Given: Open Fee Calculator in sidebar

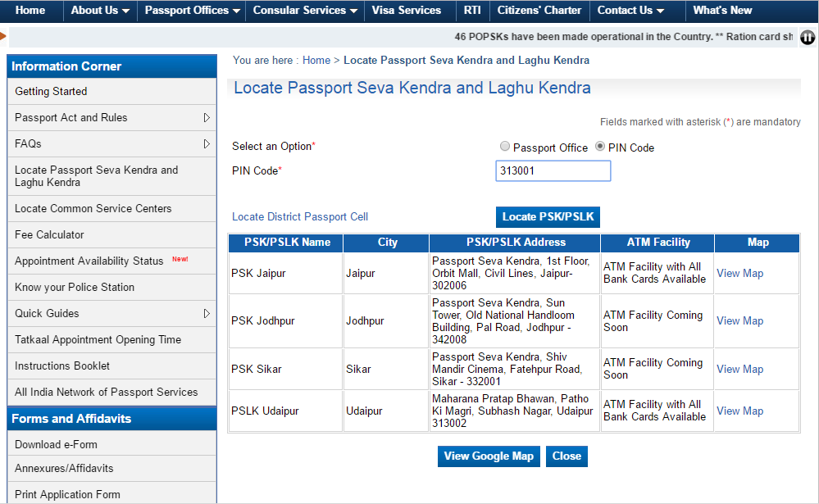Looking at the screenshot, I should (x=49, y=234).
